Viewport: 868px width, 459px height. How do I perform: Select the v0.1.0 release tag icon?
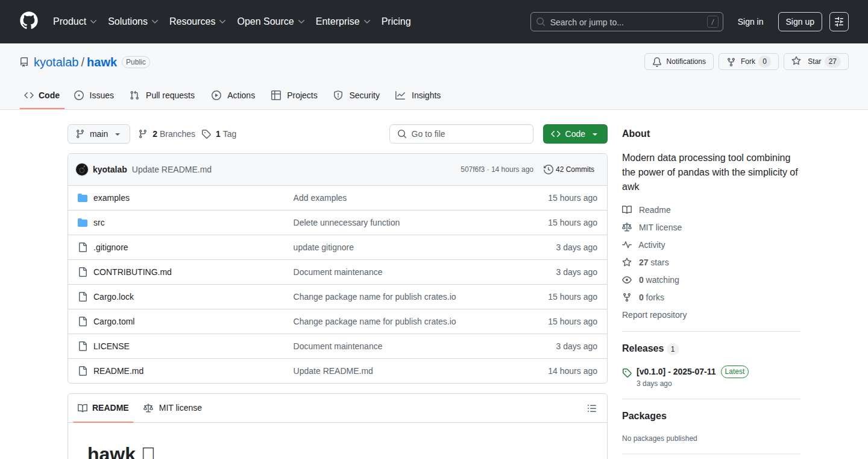coord(627,373)
